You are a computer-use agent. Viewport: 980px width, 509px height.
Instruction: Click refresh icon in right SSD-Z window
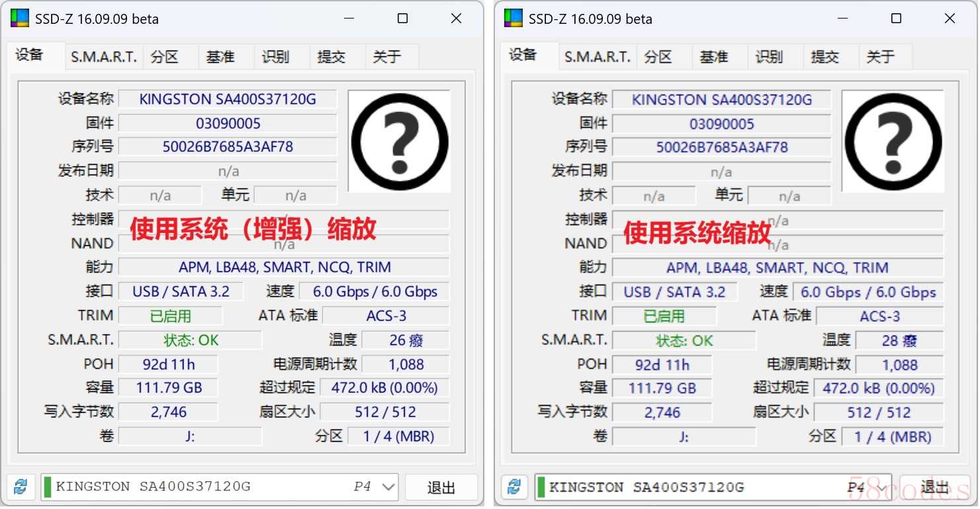[514, 488]
